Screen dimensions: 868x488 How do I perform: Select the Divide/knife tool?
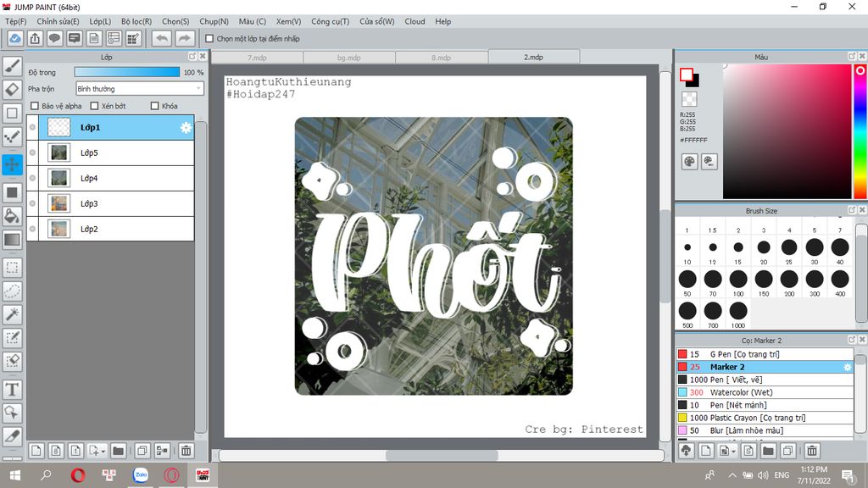[12, 436]
